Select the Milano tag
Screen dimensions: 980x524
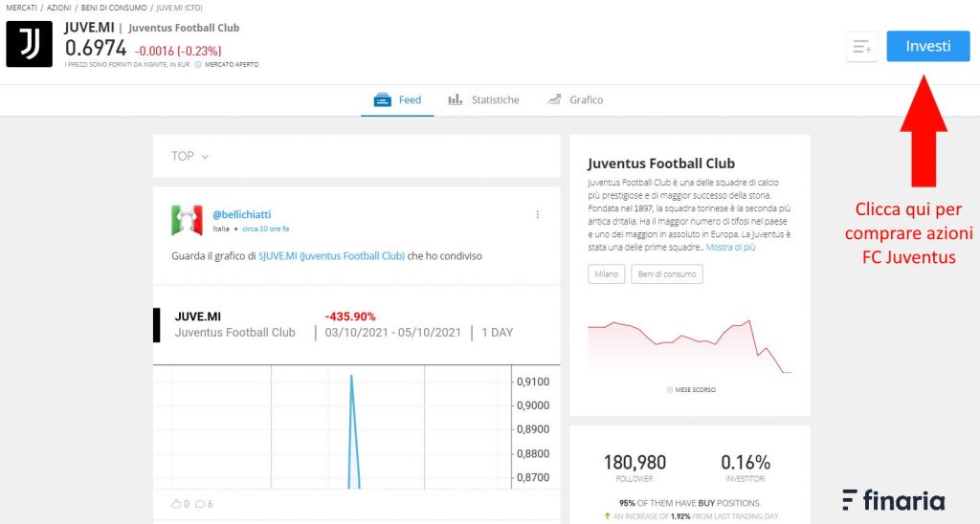click(x=606, y=274)
